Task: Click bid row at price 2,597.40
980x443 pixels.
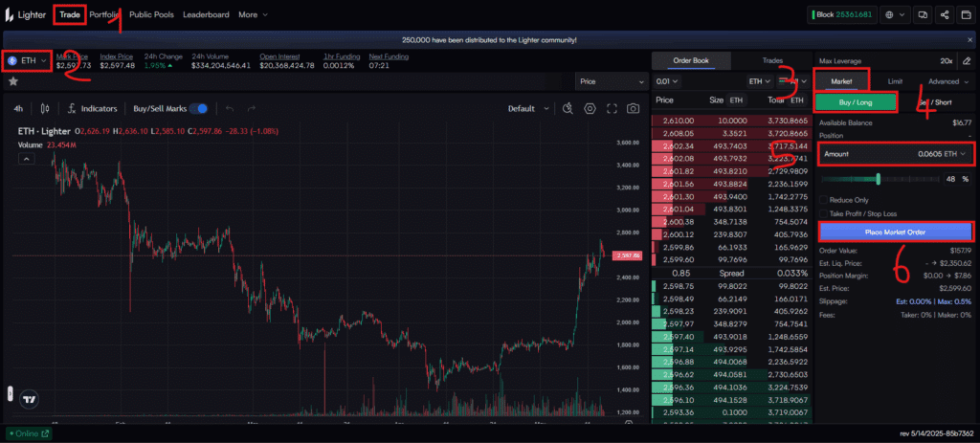Action: pyautogui.click(x=731, y=336)
